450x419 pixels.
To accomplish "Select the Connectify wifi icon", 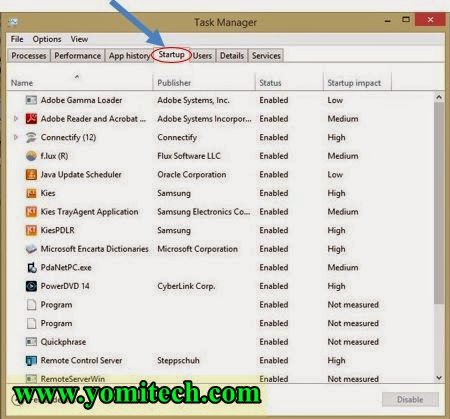I will click(31, 137).
